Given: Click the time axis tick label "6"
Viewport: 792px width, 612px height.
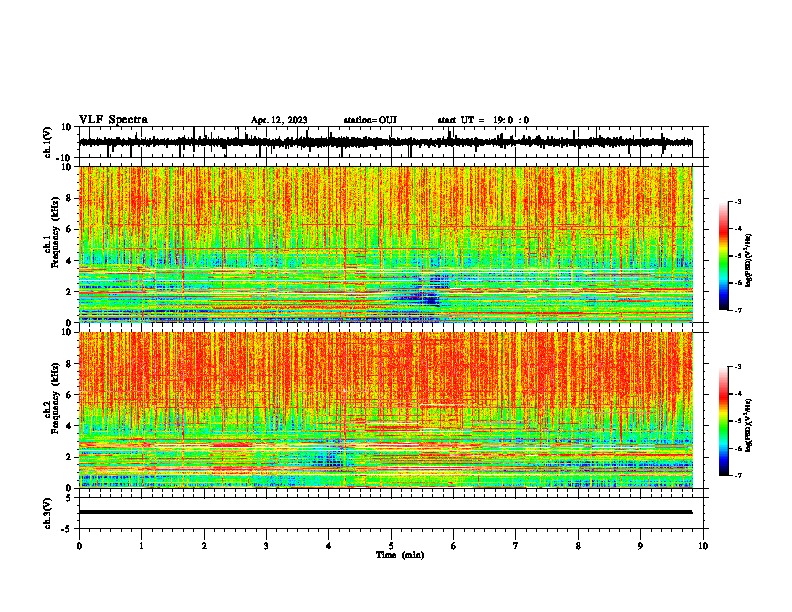Looking at the screenshot, I should 454,546.
